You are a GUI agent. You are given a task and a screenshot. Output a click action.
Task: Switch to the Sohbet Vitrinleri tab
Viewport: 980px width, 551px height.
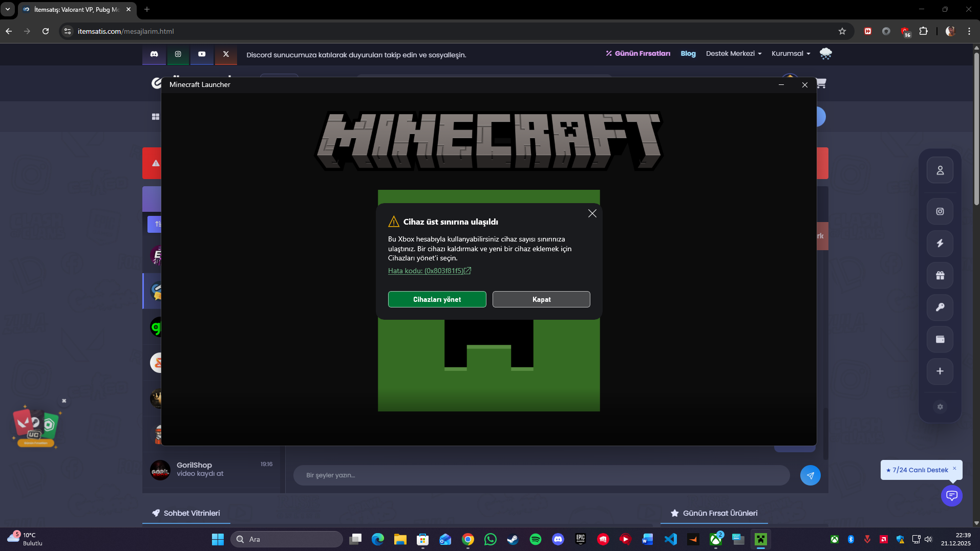186,513
